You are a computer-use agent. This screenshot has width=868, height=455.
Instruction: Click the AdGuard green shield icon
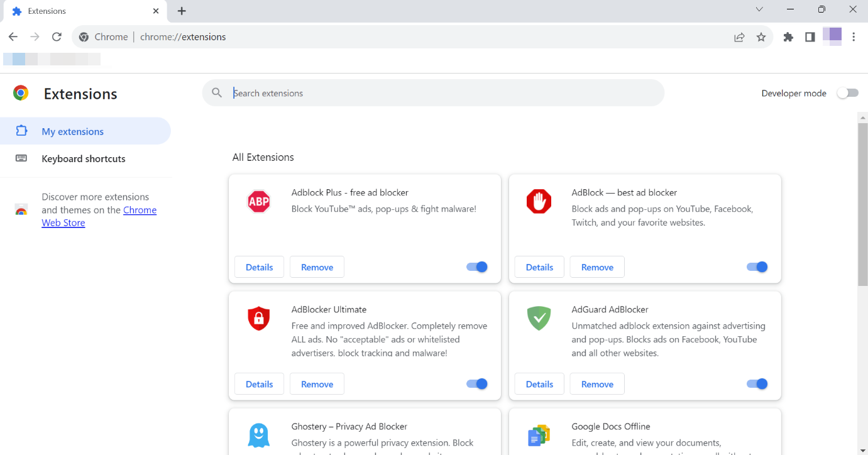[539, 319]
